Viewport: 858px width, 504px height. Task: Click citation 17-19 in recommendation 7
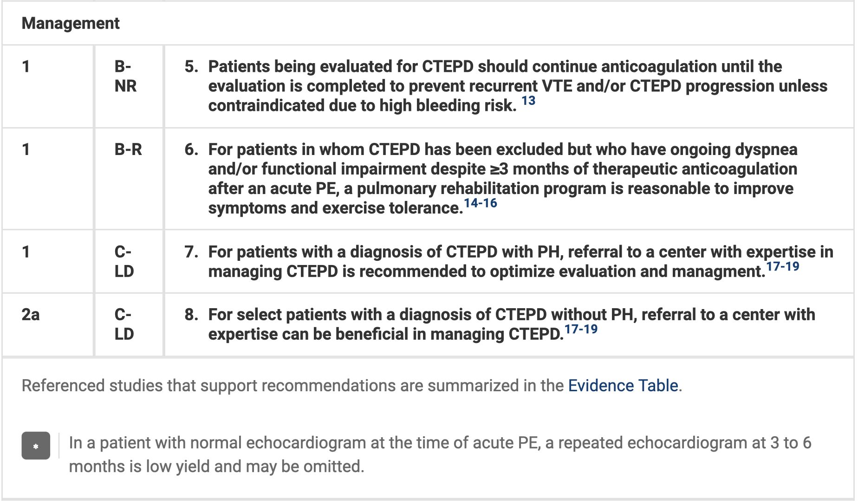point(782,266)
